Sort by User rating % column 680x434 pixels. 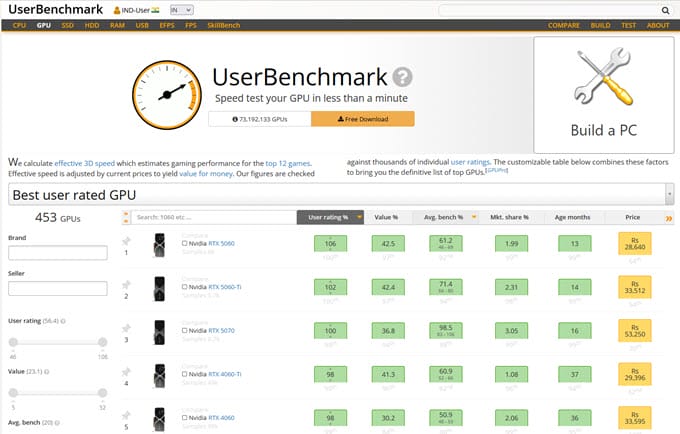point(330,217)
